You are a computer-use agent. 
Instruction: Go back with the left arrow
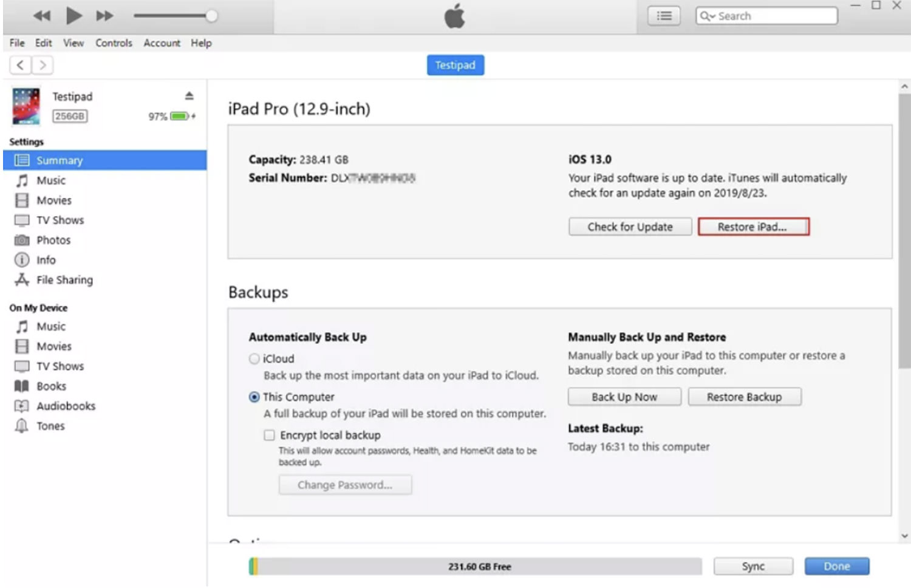[20, 65]
